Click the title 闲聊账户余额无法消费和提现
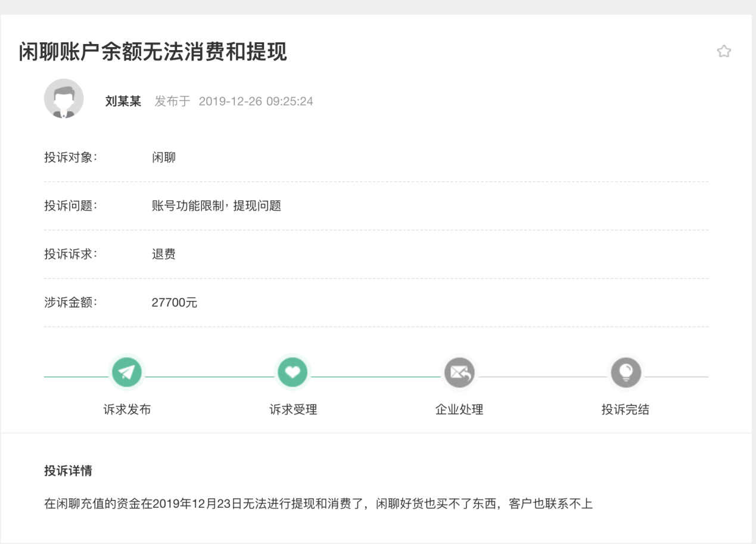The height and width of the screenshot is (544, 756). [153, 52]
